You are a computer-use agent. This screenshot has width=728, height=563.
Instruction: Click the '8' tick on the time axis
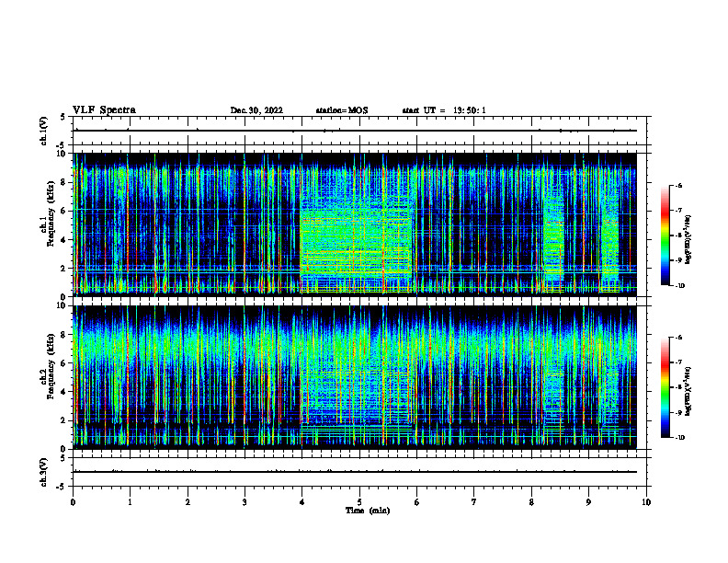pyautogui.click(x=531, y=502)
